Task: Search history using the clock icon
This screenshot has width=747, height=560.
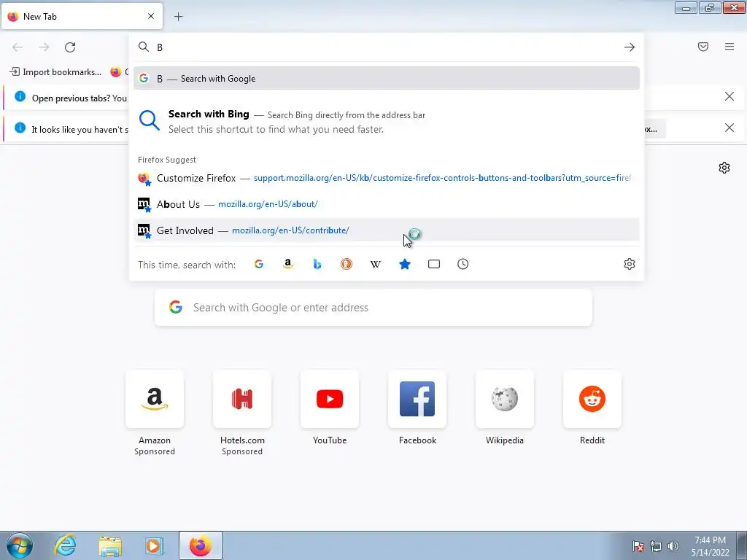Action: coord(463,264)
